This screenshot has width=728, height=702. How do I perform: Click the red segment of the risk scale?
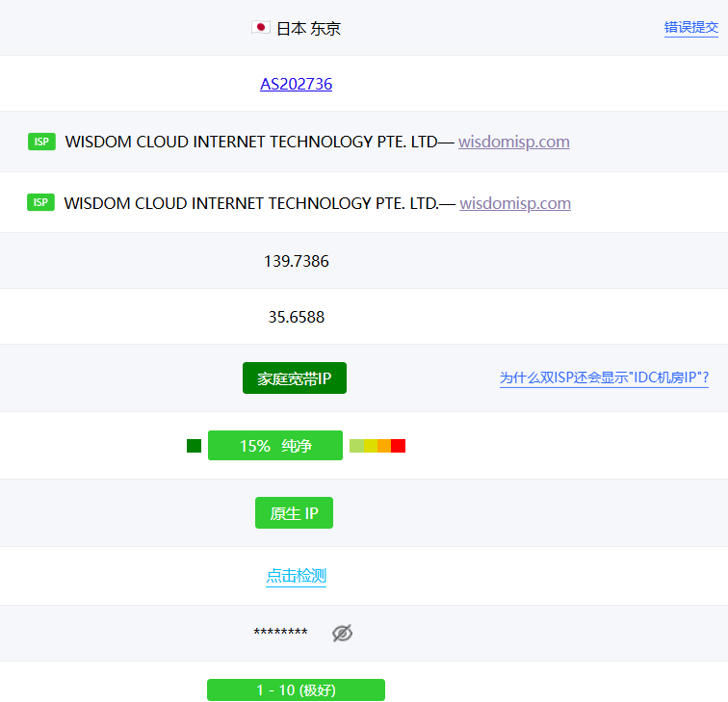pos(398,446)
